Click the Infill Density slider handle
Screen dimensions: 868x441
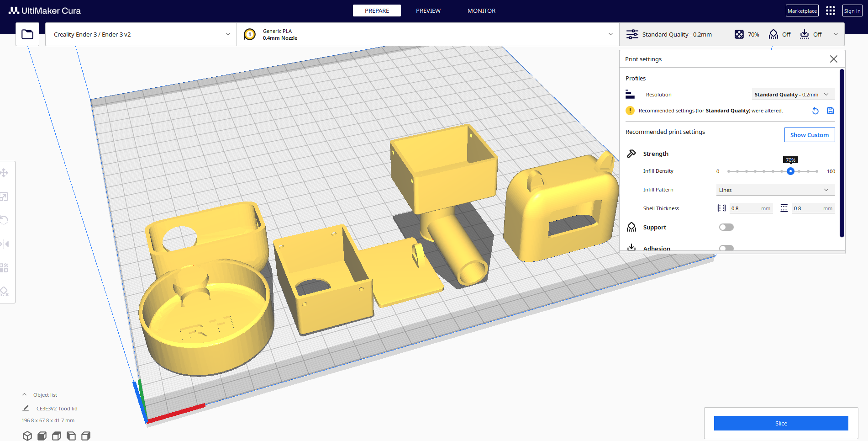click(790, 171)
